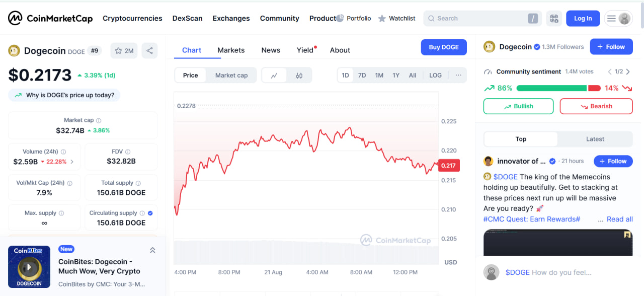Open the hamburger profile menu
Viewport: 644px width, 296px height.
618,19
